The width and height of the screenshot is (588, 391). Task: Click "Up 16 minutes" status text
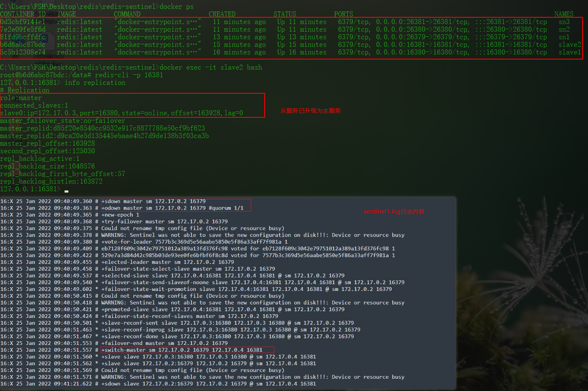[x=302, y=52]
